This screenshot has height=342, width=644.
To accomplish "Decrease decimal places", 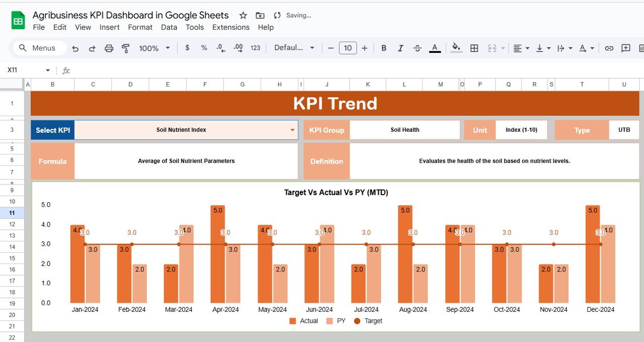I will 221,48.
